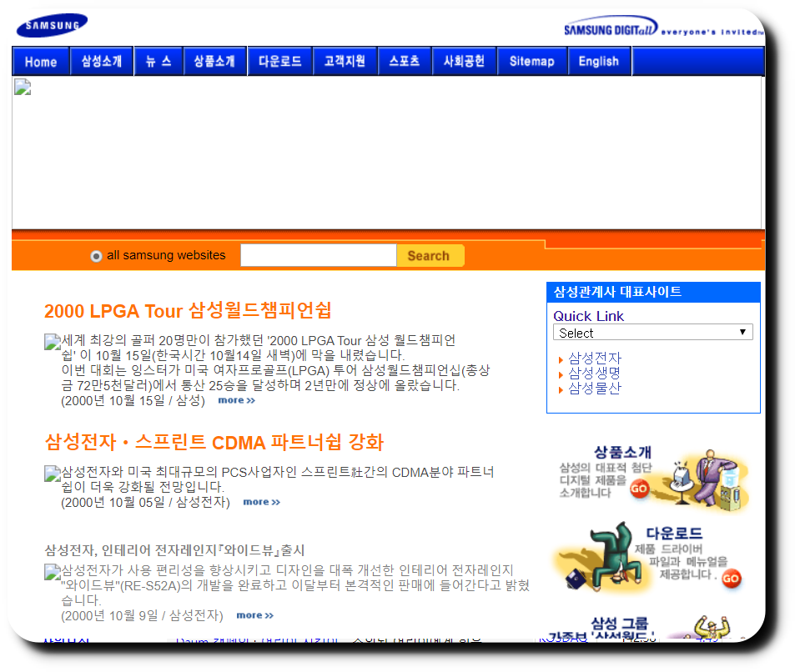Click the broken thumbnail beside 와이드뷰 article
This screenshot has height=672, width=795.
pos(53,572)
